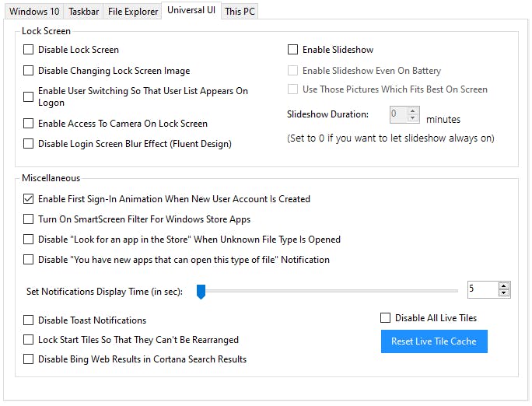The image size is (532, 406).
Task: Switch to the Windows 10 tab
Action: click(x=33, y=12)
